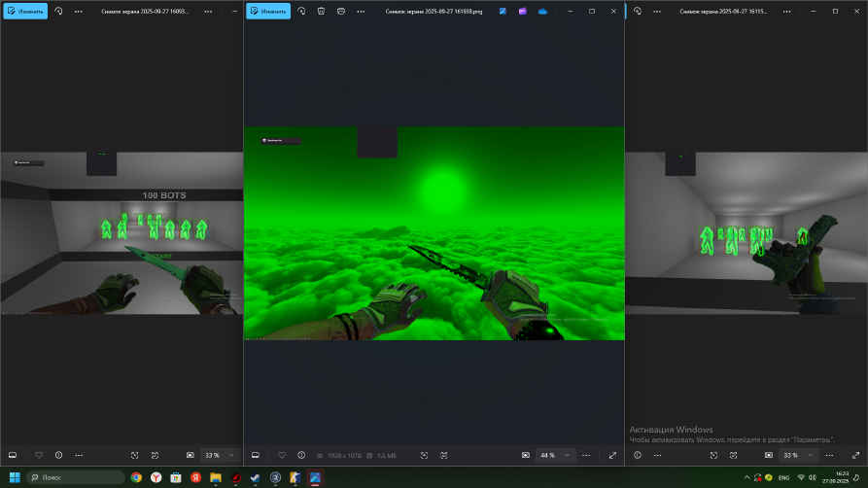Rotate the image in the left window

pos(58,11)
